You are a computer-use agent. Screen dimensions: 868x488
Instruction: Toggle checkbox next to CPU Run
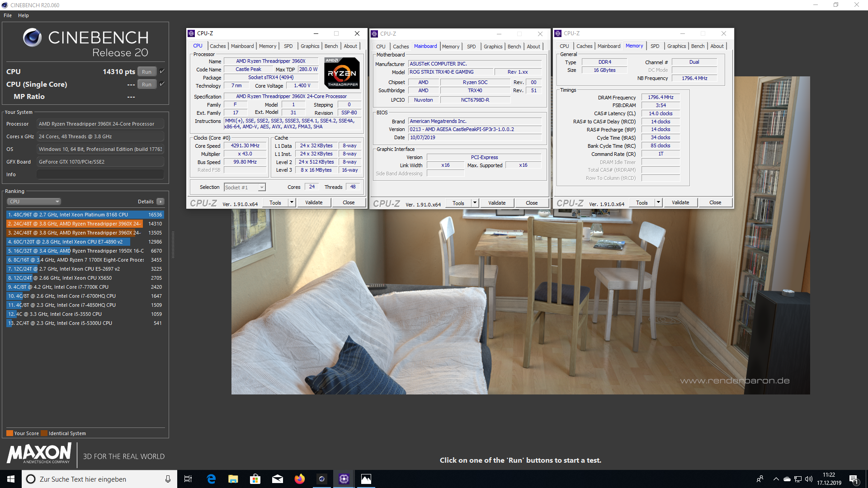(162, 71)
